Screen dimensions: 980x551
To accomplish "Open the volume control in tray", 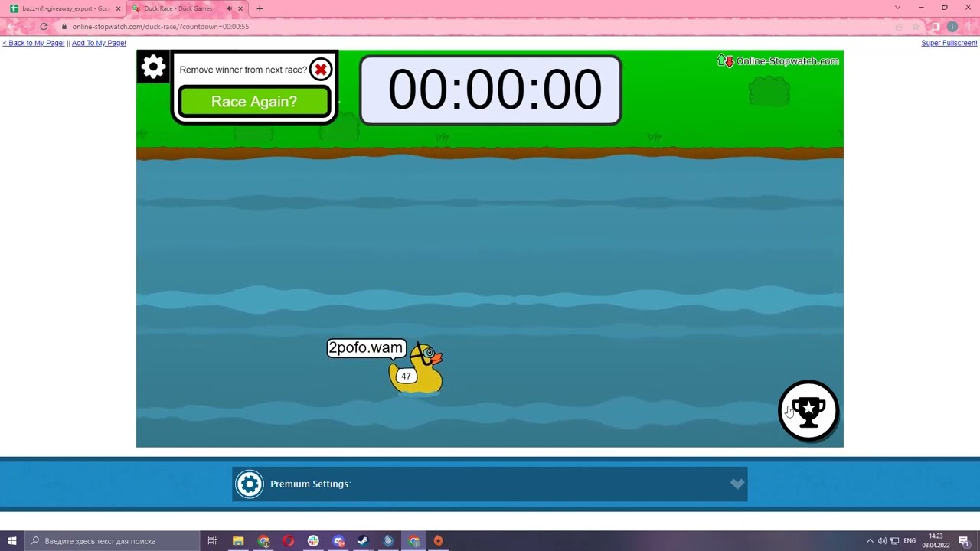I will (882, 541).
